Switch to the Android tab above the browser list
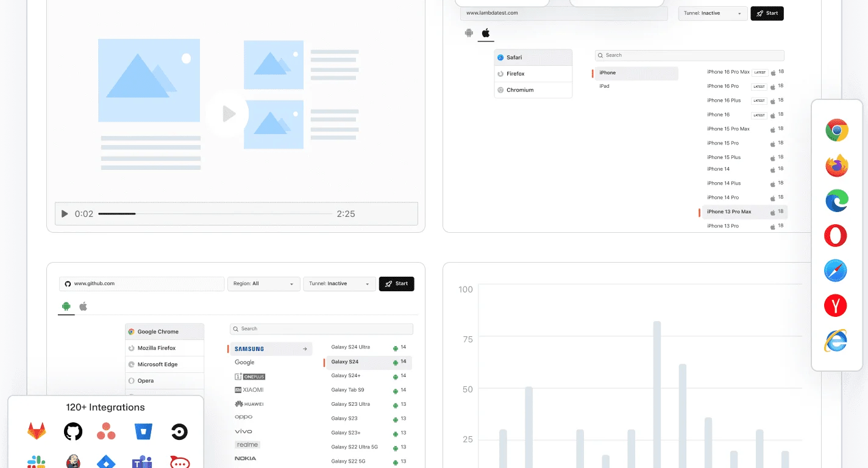Viewport: 868px width, 468px height. (x=66, y=307)
